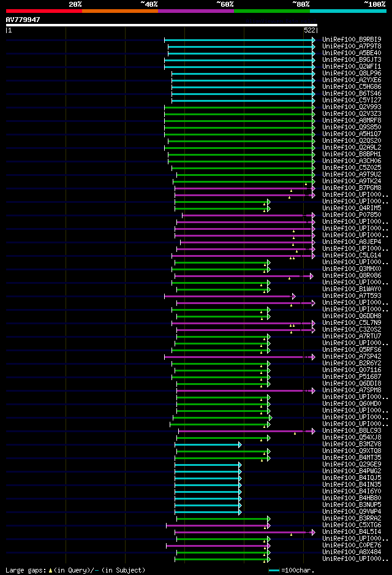
Task: Select the UniRef100_B2R6Y2 label
Action: coord(352,364)
